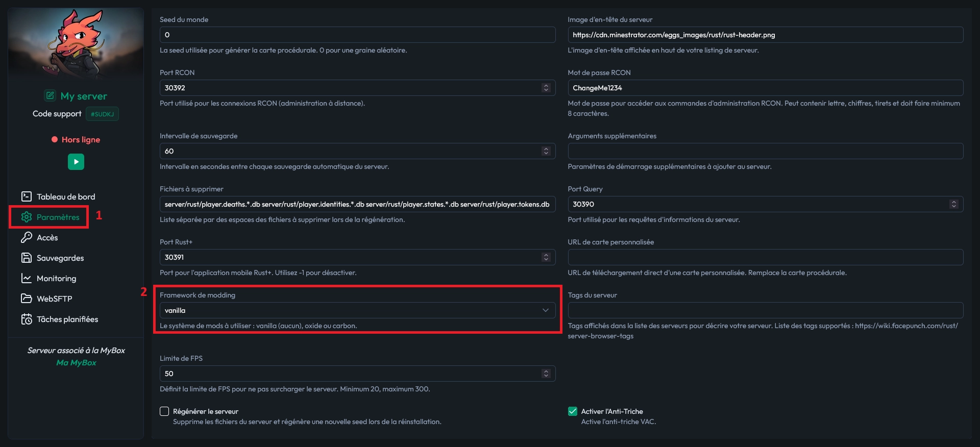Click the edit server name pencil icon
This screenshot has width=980, height=447.
tap(50, 95)
